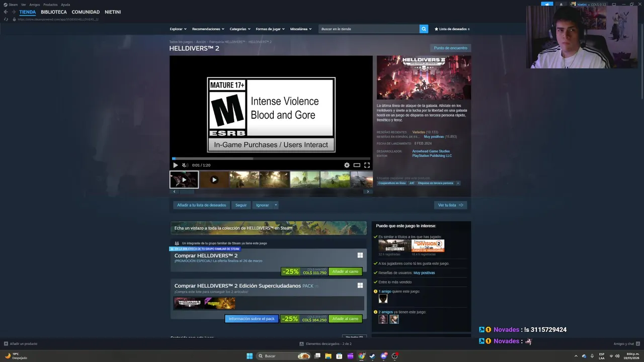The width and height of the screenshot is (644, 362).
Task: Seek along the trailer progress bar
Action: 271,159
